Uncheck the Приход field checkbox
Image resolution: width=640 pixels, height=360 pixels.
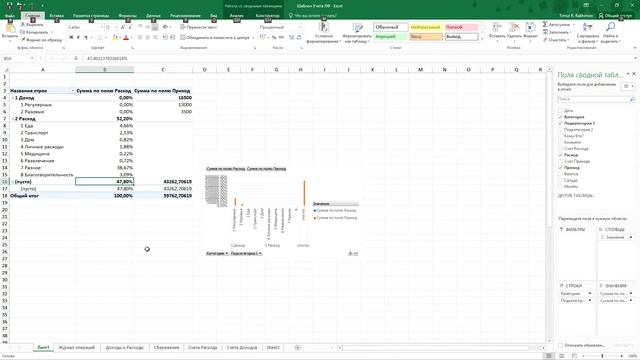(560, 168)
